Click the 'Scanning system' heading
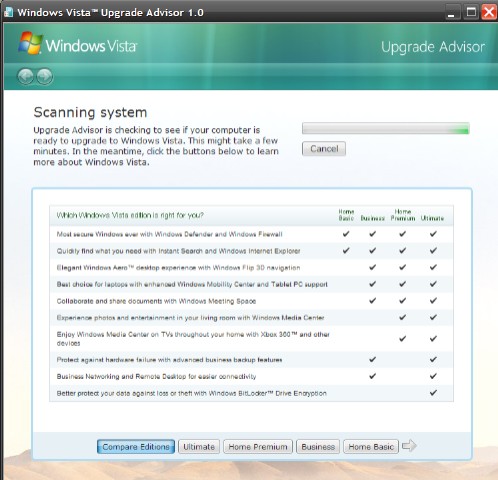The image size is (498, 480). [x=90, y=113]
